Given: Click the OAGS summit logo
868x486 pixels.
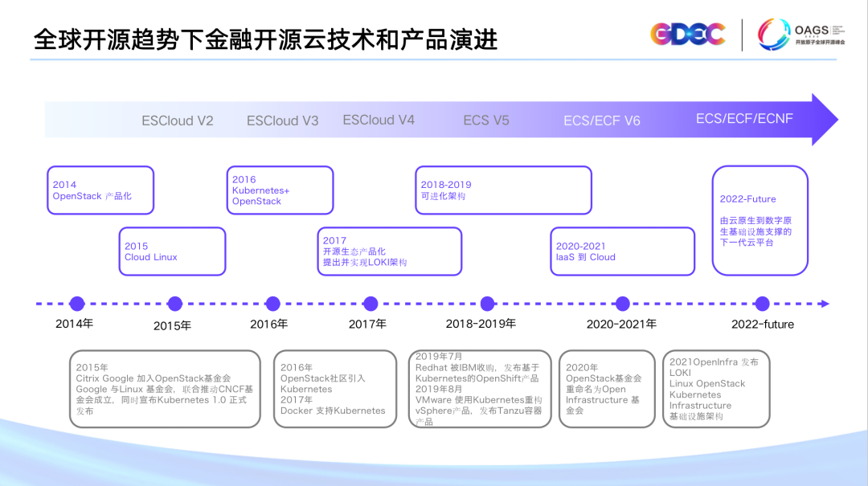Looking at the screenshot, I should (801, 35).
